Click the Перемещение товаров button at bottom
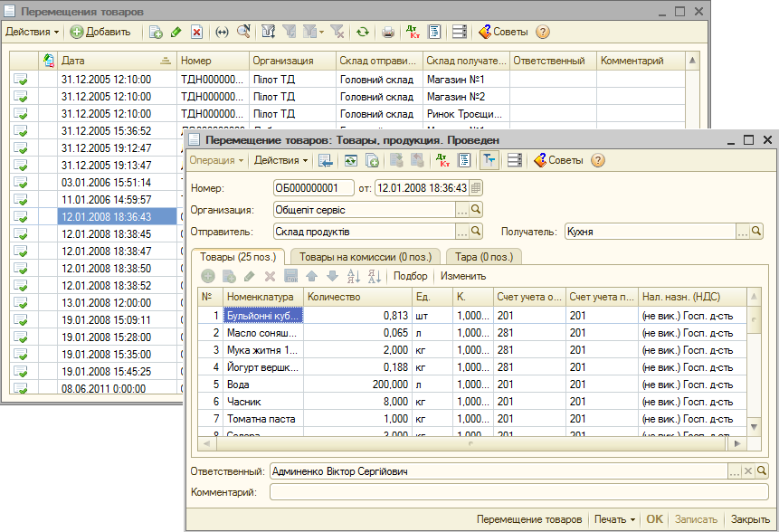Viewport: 779px width, 532px height. pos(529,519)
